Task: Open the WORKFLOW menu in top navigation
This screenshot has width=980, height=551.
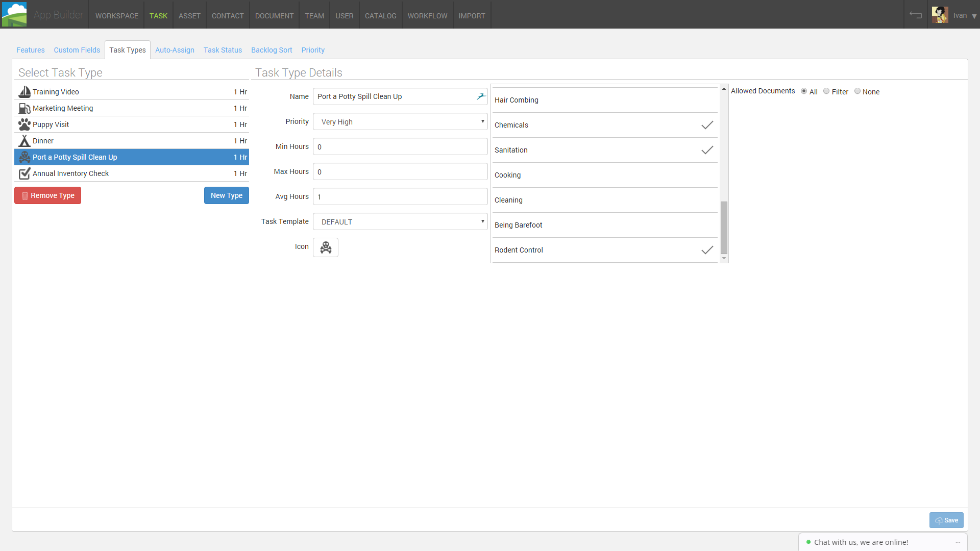Action: 427,15
